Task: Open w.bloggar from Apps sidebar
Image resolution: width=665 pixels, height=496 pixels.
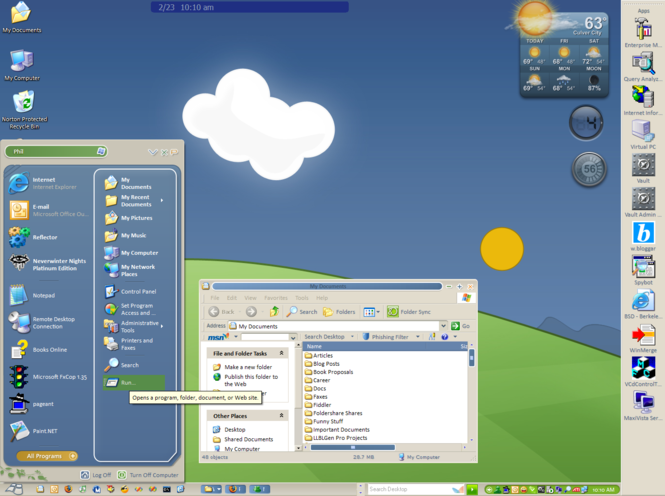Action: [x=643, y=236]
